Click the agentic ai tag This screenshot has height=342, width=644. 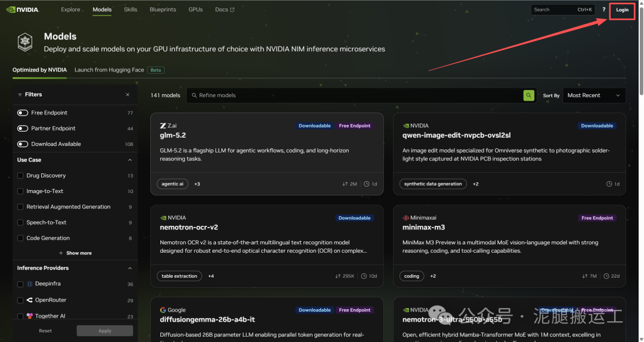(172, 184)
